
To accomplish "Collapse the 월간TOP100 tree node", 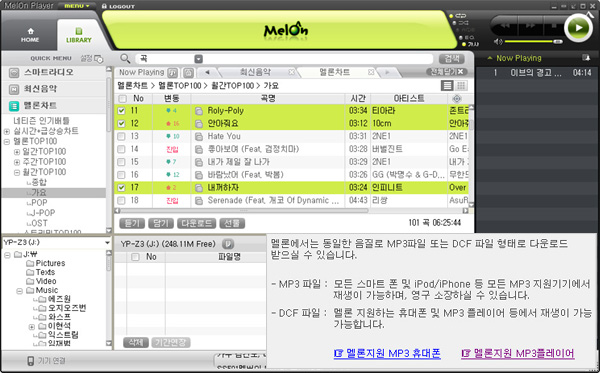I will pos(17,173).
